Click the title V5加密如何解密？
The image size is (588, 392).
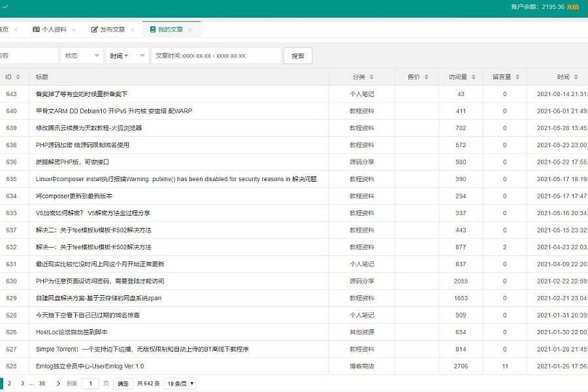(x=93, y=213)
